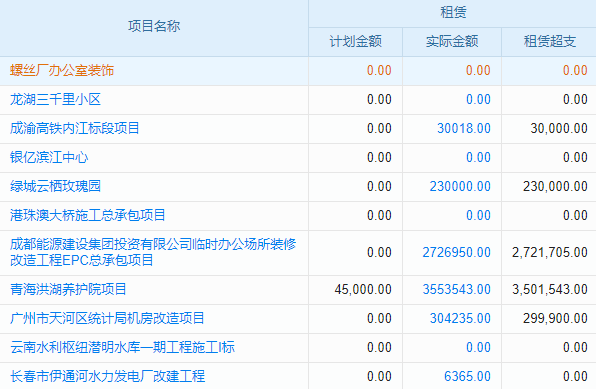Open project 长春市伊通河水力发电厂改建工程

pos(108,376)
